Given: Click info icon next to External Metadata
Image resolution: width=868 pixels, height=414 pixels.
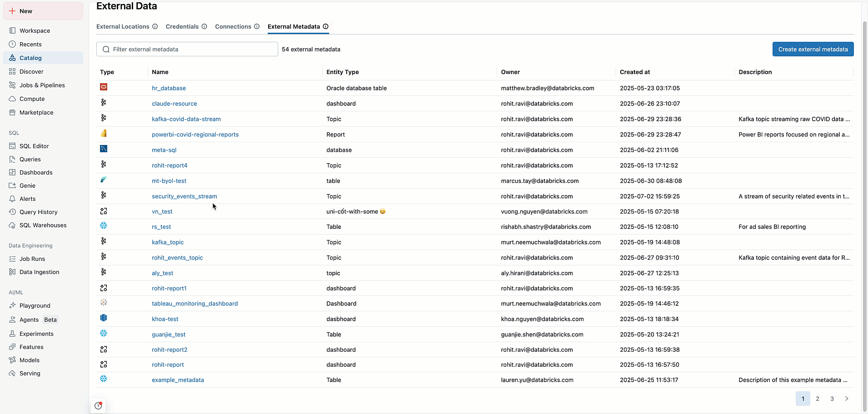Looking at the screenshot, I should point(326,26).
